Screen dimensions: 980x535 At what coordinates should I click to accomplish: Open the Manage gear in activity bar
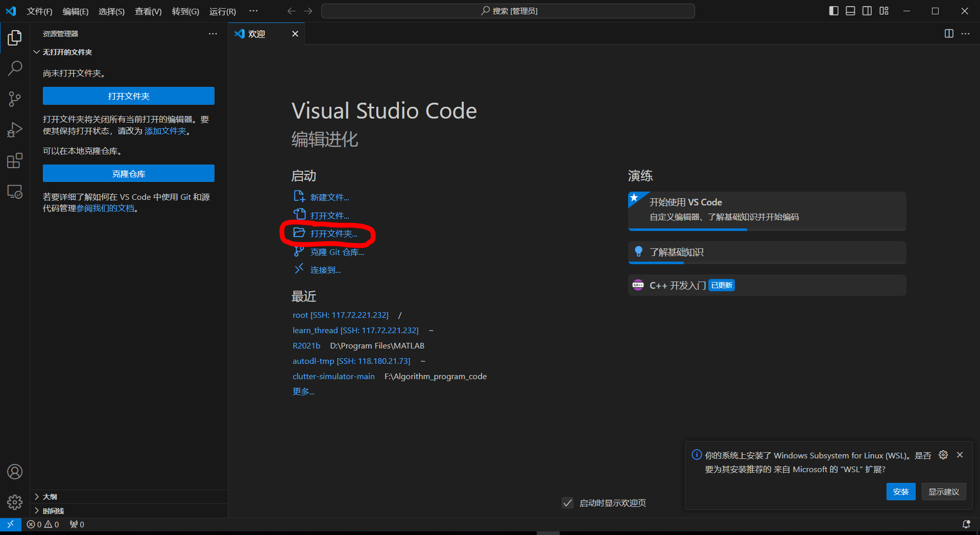click(x=15, y=502)
